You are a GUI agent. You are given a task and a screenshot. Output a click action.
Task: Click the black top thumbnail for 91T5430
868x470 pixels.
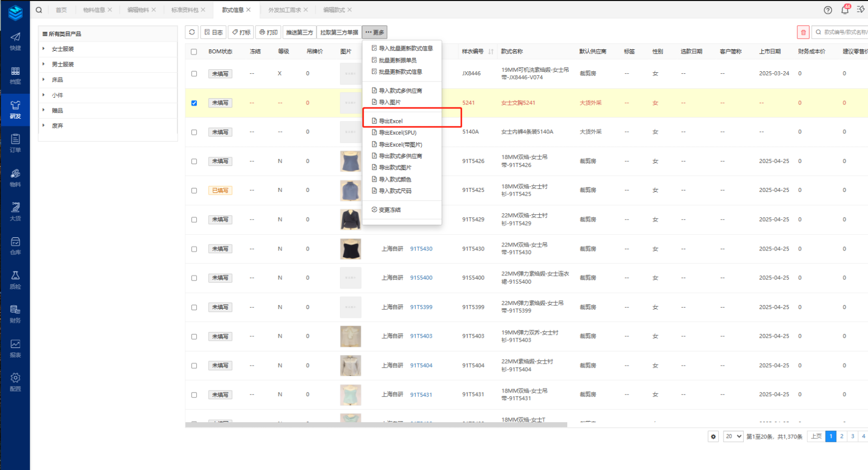click(x=350, y=249)
